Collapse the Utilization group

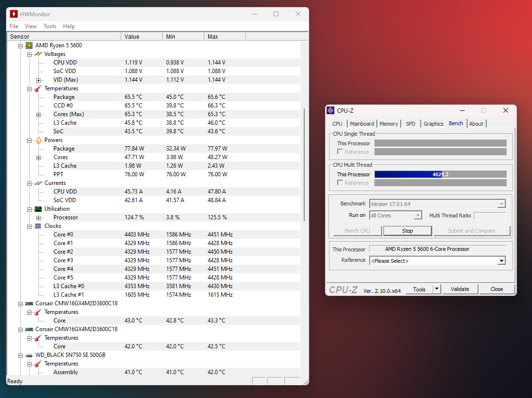(x=30, y=210)
